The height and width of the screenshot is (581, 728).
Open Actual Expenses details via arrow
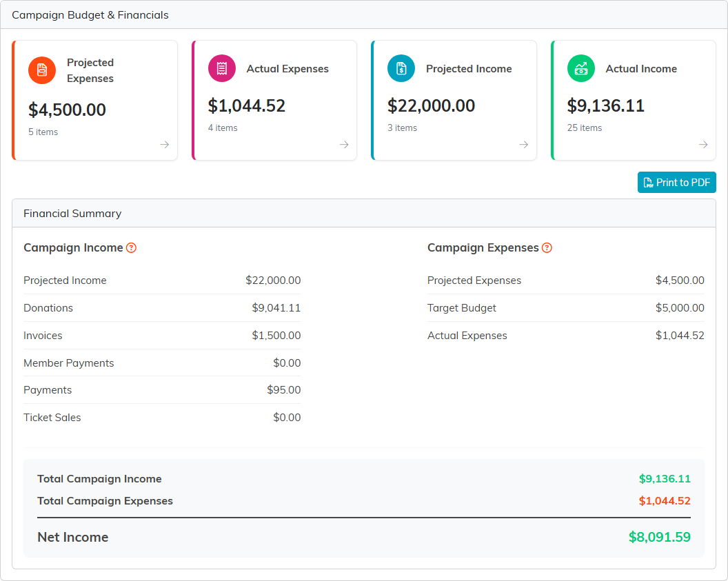coord(344,144)
